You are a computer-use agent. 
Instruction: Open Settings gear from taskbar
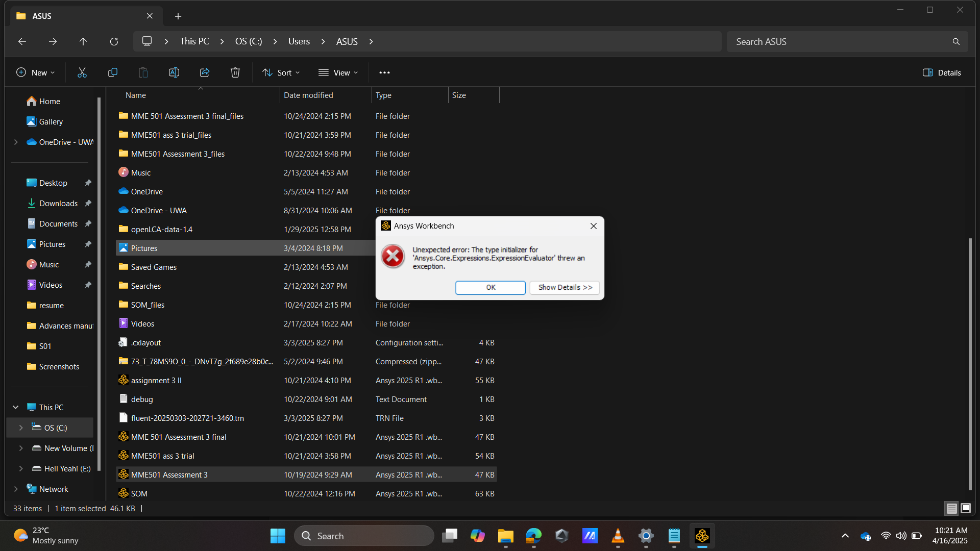point(646,536)
